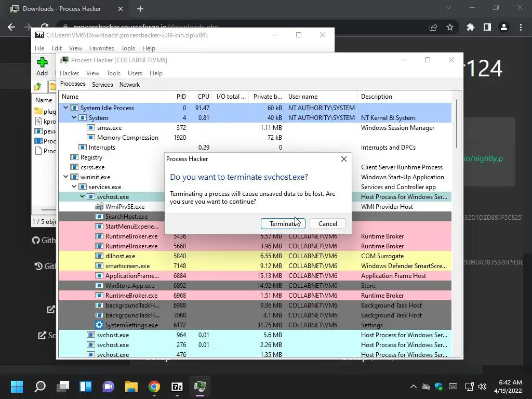Sort processes by PID column
532x399 pixels.
[176, 97]
